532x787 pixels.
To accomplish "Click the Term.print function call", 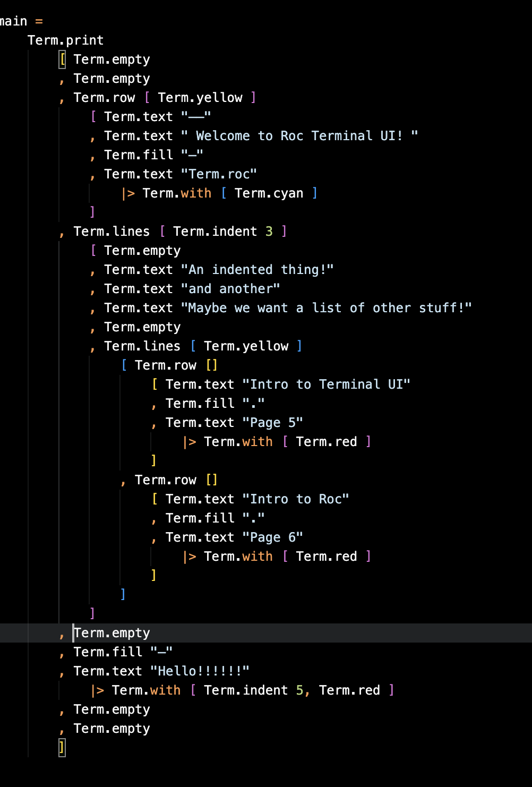I will pos(66,40).
